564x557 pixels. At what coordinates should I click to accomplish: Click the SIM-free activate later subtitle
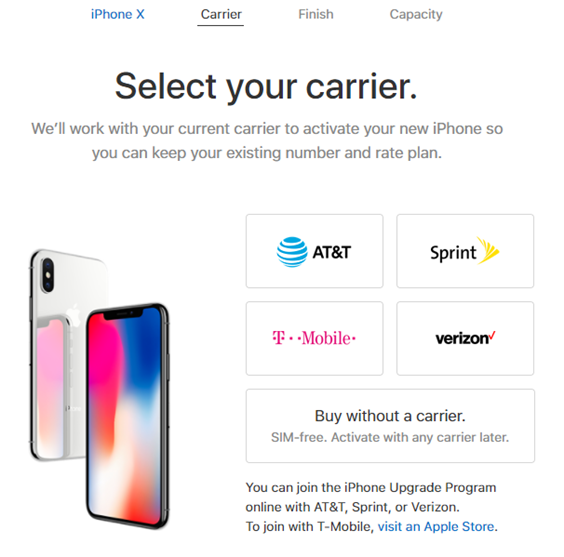[390, 437]
